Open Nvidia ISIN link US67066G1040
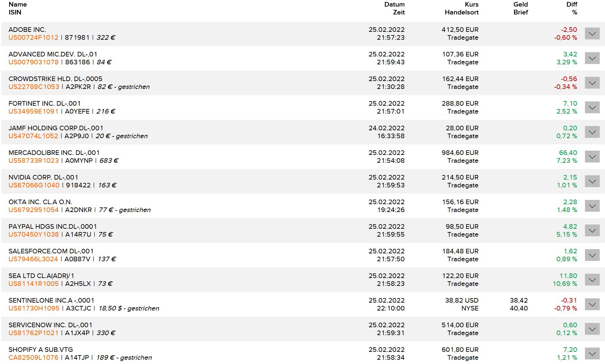 click(34, 185)
